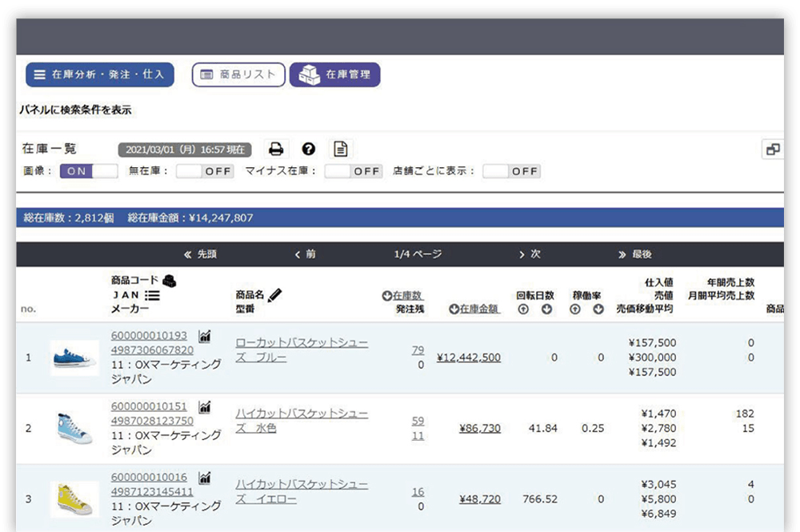Screen dimensions: 800x532
Task: Jump to last page with 最後
Action: click(634, 254)
